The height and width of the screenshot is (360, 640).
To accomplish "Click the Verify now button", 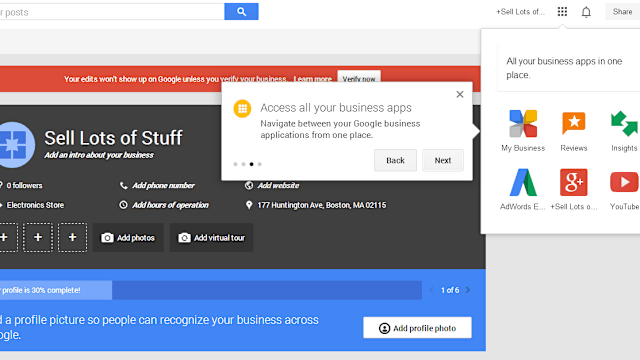I will (x=359, y=77).
